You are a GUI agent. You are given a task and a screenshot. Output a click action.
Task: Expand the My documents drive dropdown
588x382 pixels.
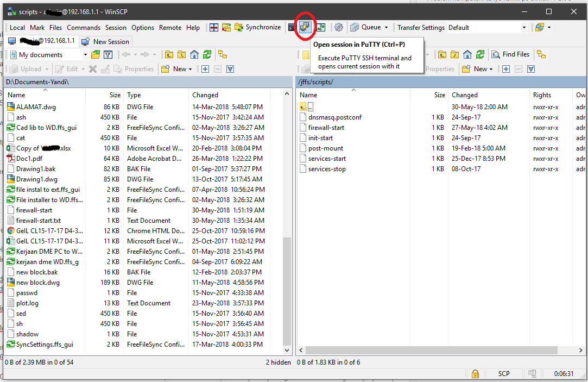85,54
